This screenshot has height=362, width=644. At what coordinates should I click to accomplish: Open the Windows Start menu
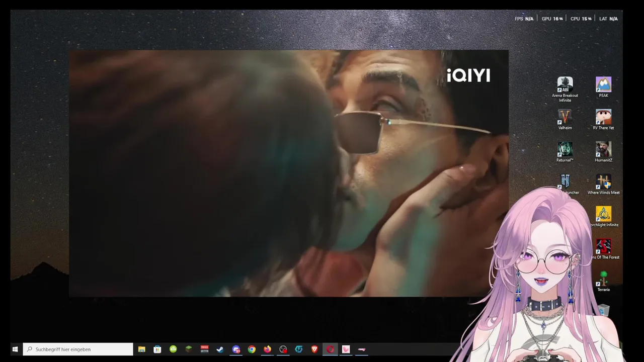click(15, 349)
